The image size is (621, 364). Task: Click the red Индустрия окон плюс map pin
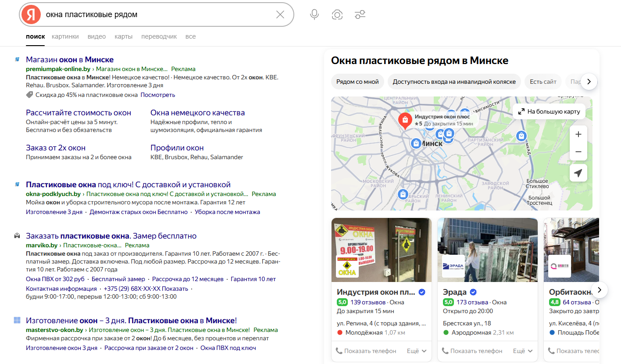coord(405,120)
